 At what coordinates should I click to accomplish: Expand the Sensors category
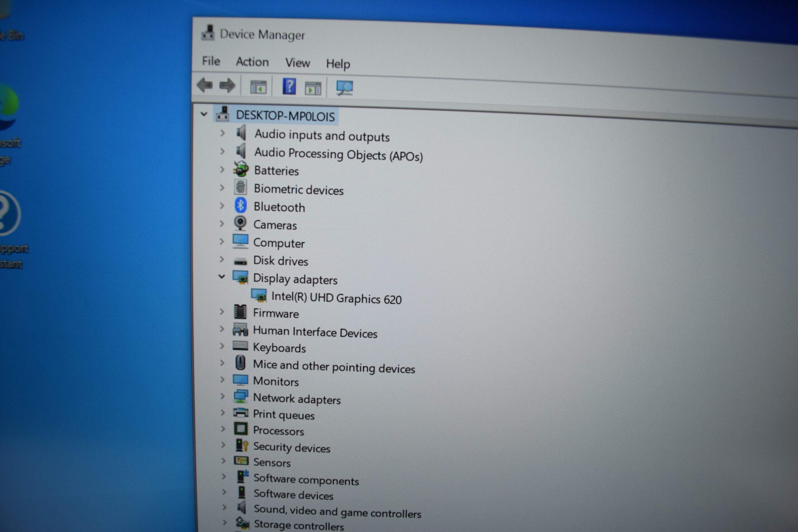[223, 461]
